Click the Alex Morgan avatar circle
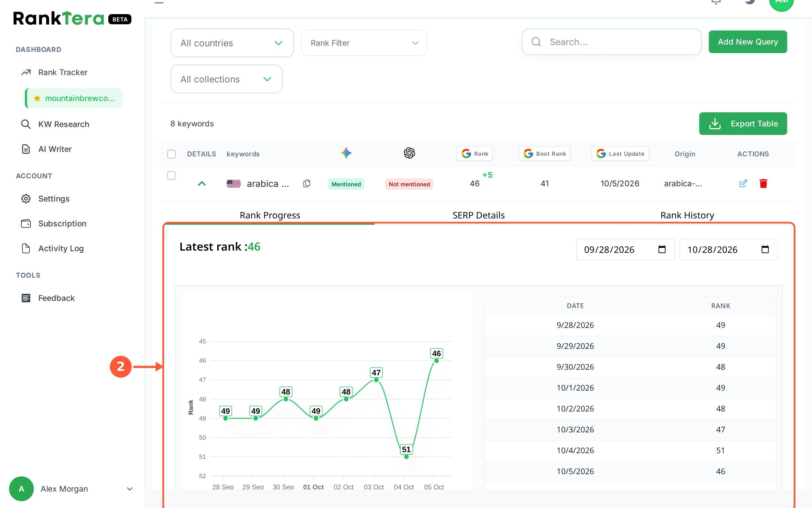The width and height of the screenshot is (812, 508). click(x=21, y=489)
